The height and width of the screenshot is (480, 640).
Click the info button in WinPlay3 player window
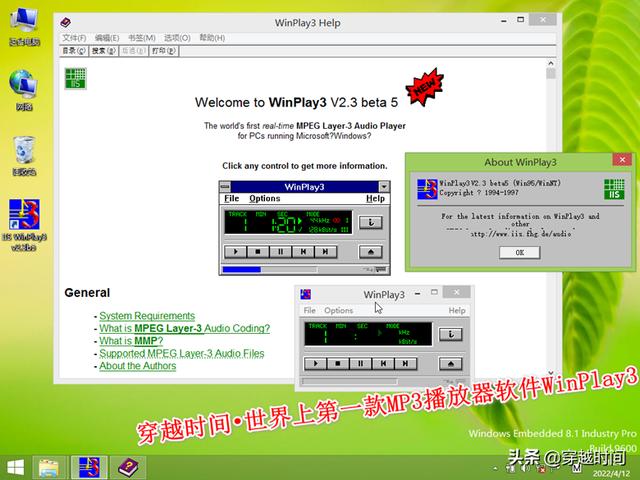[451, 334]
